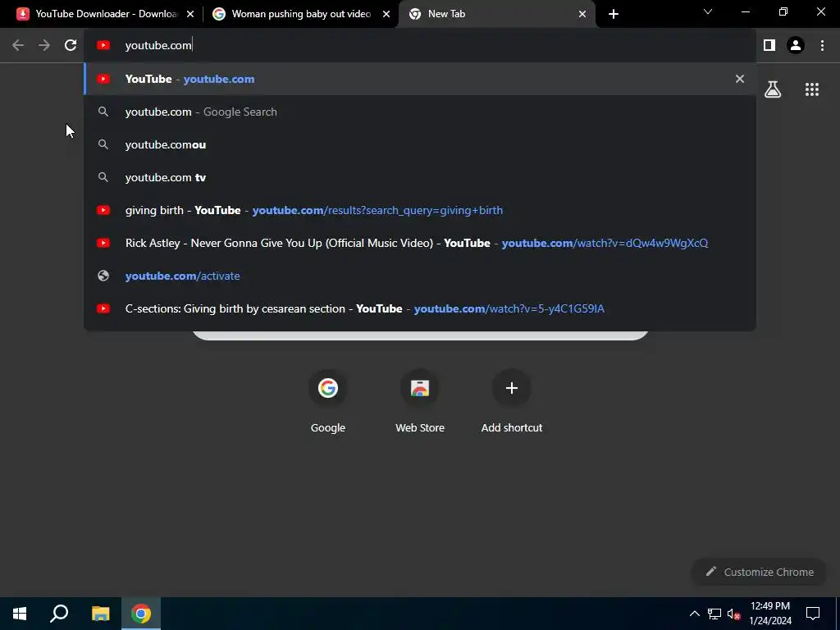The height and width of the screenshot is (630, 840).
Task: Select youtube.com - Google Search suggestion
Action: pyautogui.click(x=420, y=112)
